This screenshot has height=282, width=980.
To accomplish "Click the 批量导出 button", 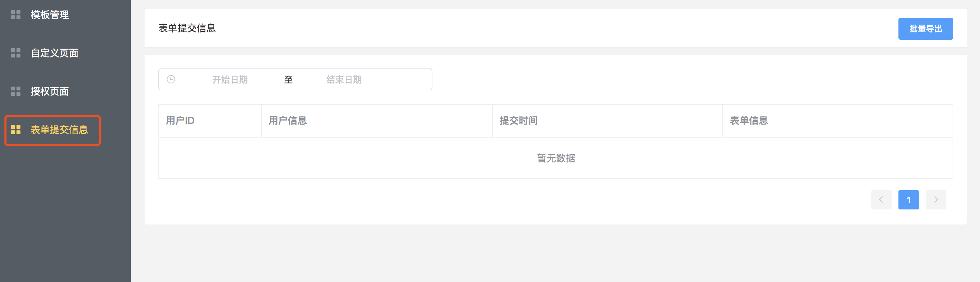I will [926, 29].
